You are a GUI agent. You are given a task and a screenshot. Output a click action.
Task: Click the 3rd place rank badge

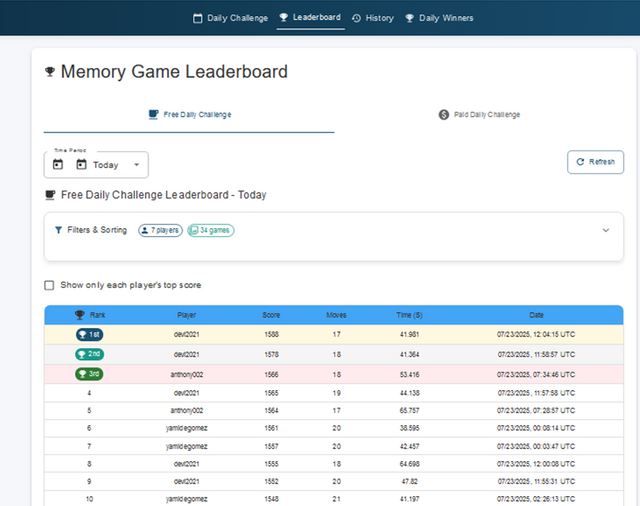click(x=89, y=374)
